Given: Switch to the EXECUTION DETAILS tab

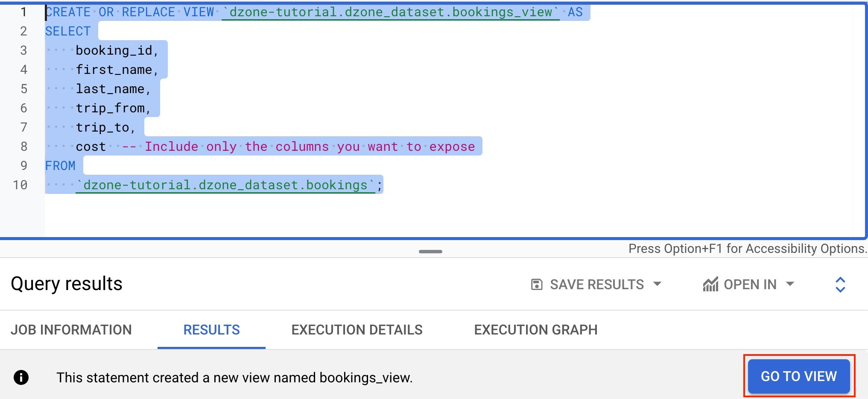Looking at the screenshot, I should [357, 329].
